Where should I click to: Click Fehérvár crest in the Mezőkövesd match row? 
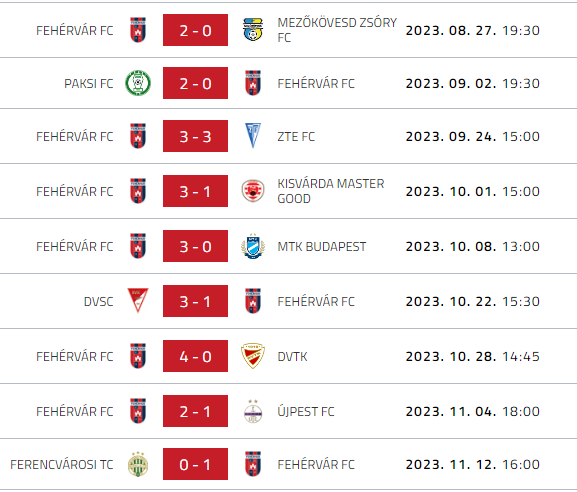(x=138, y=30)
